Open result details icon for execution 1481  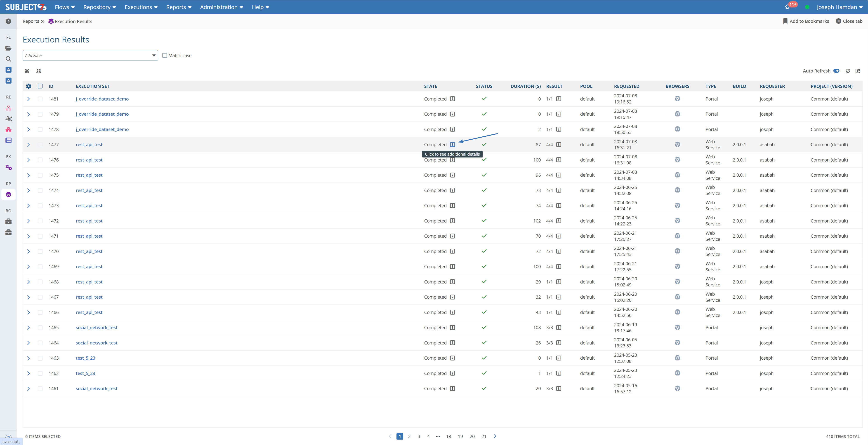[x=559, y=99]
